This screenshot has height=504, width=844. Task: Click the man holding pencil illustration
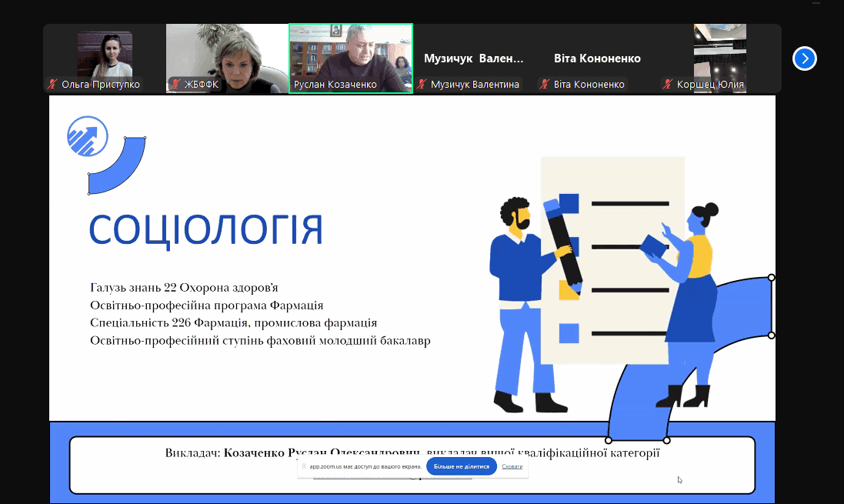click(528, 305)
